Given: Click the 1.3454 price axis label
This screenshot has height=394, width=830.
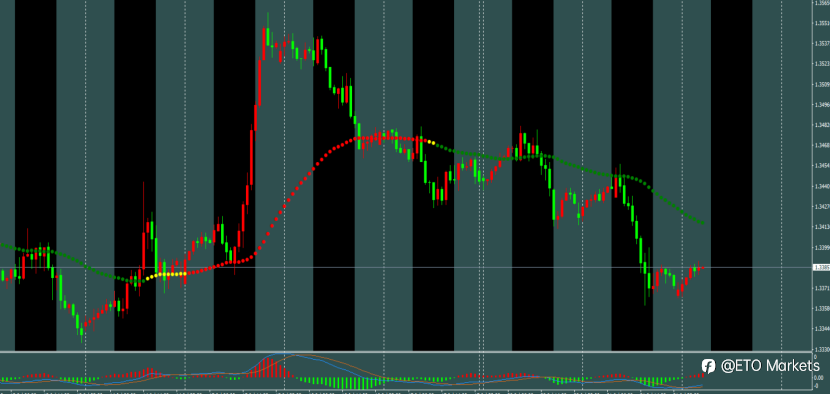Looking at the screenshot, I should 822,166.
